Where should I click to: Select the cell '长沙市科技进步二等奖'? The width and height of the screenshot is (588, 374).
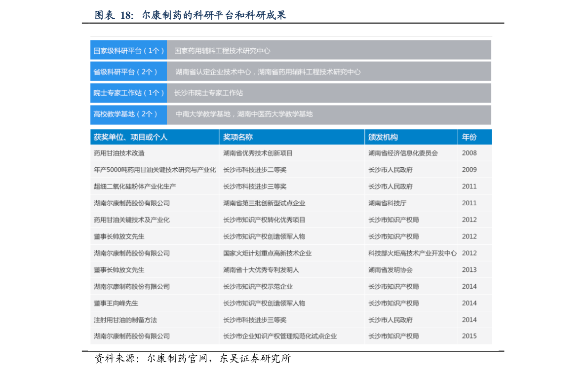pyautogui.click(x=255, y=170)
